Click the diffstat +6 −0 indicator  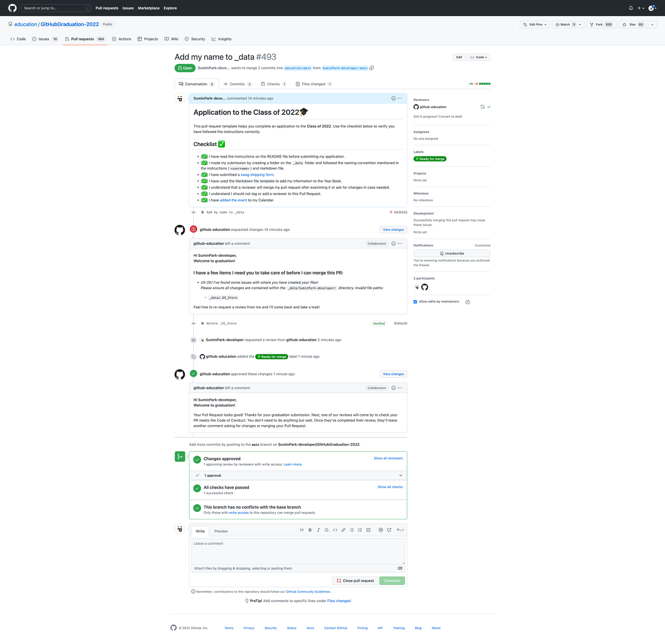[480, 84]
